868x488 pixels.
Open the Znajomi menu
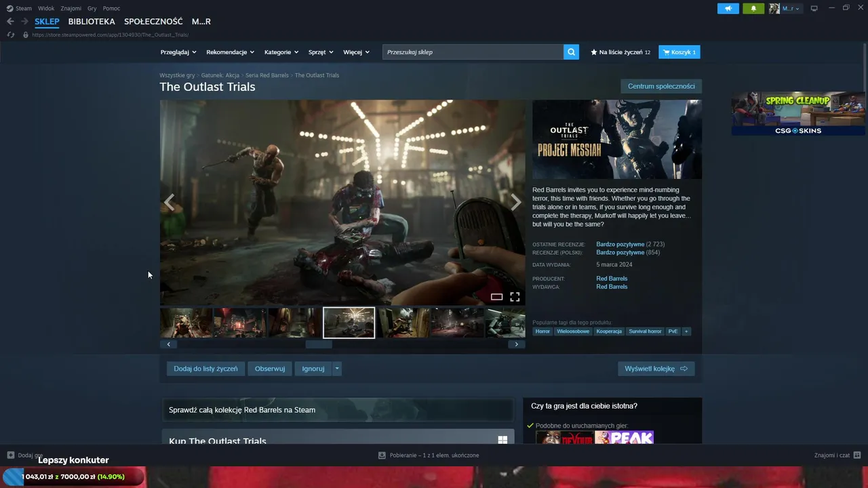[x=71, y=8]
